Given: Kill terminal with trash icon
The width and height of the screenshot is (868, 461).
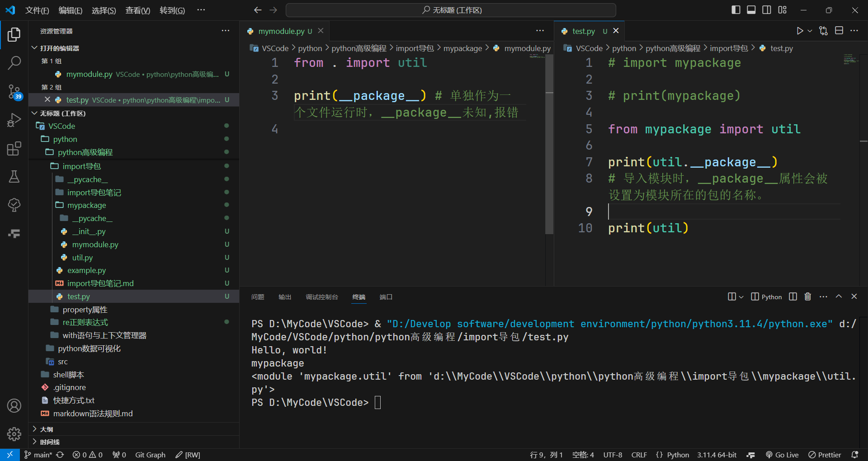Looking at the screenshot, I should point(808,296).
